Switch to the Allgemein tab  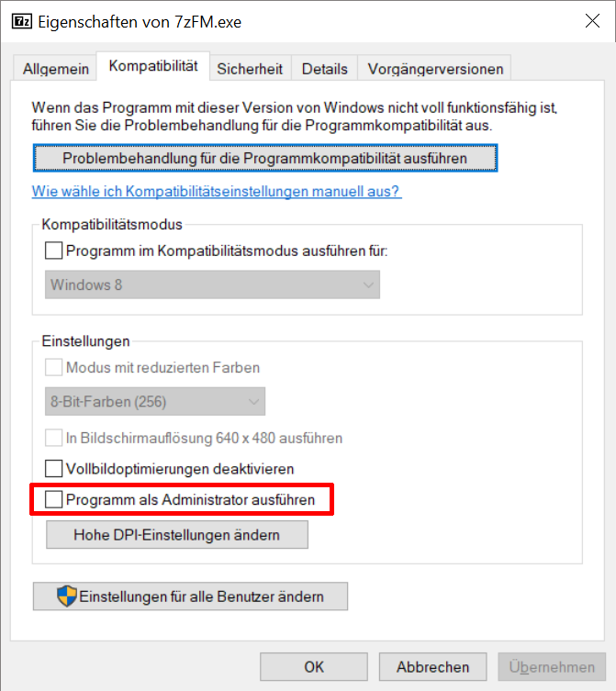click(56, 69)
